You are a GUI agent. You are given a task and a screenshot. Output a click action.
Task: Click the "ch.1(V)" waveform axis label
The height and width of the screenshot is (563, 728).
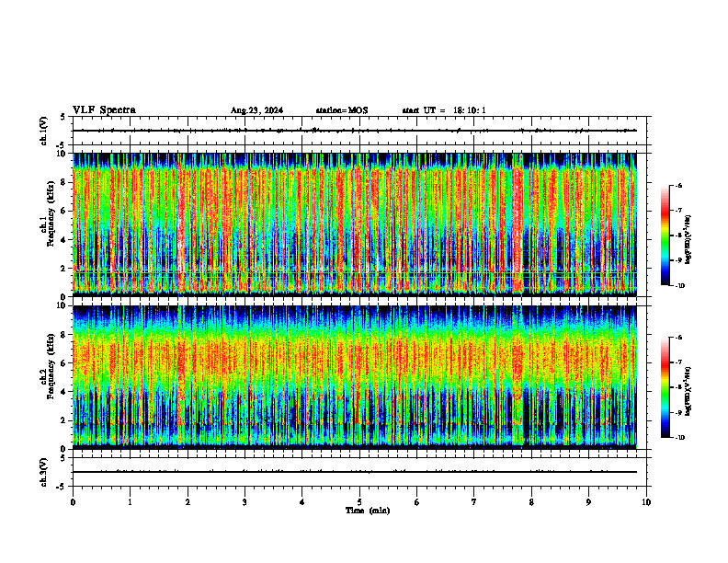43,131
